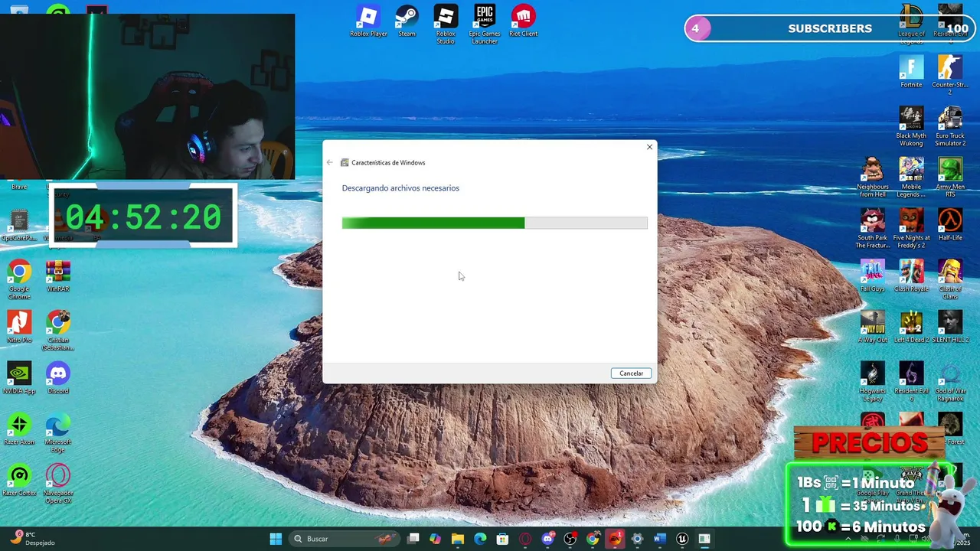The width and height of the screenshot is (980, 551).
Task: Select Nitro Pro desktop shortcut
Action: (x=19, y=328)
